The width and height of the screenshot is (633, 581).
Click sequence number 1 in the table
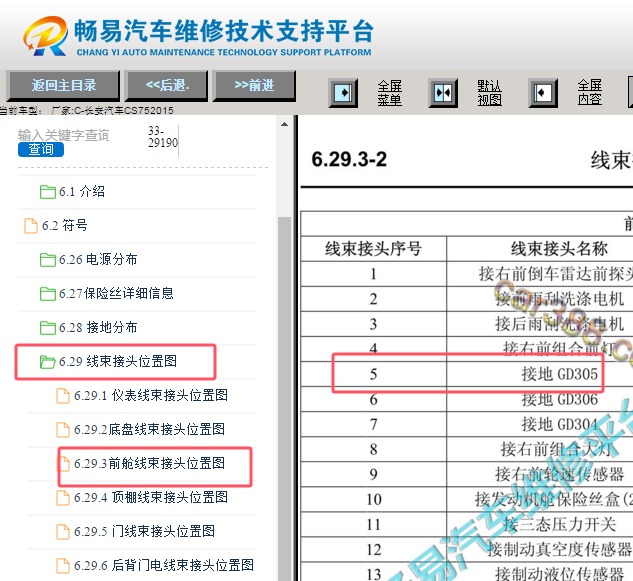pyautogui.click(x=374, y=274)
